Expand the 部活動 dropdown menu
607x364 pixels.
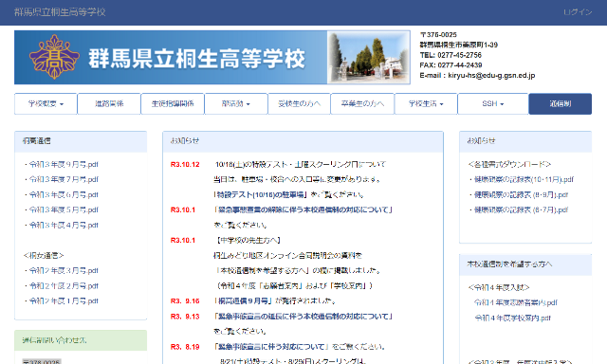click(x=236, y=103)
